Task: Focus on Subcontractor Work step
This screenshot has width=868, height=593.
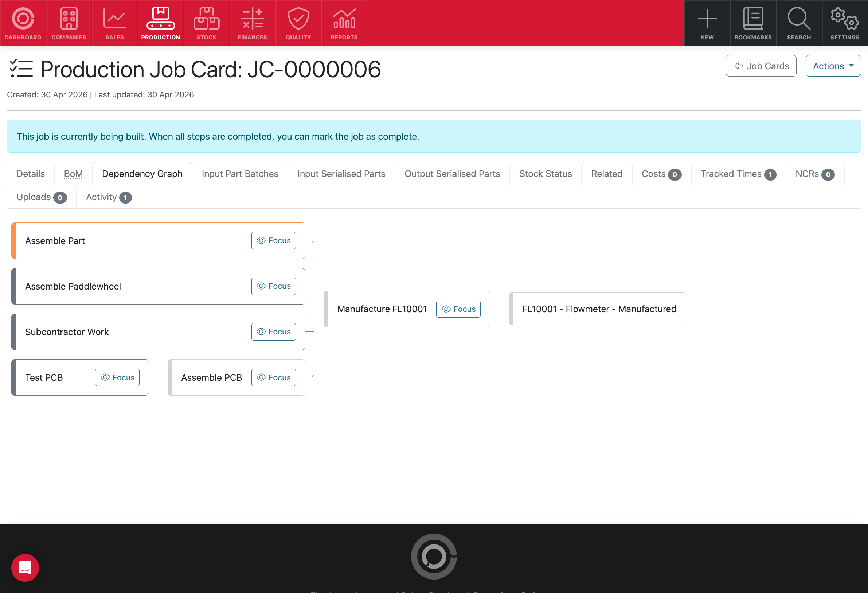Action: click(273, 332)
